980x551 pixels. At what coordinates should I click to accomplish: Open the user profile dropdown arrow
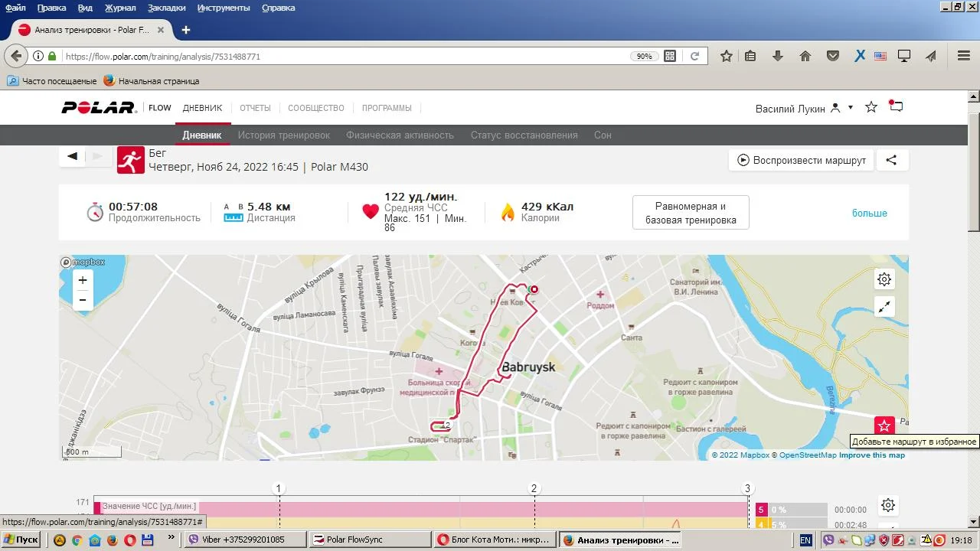(851, 108)
